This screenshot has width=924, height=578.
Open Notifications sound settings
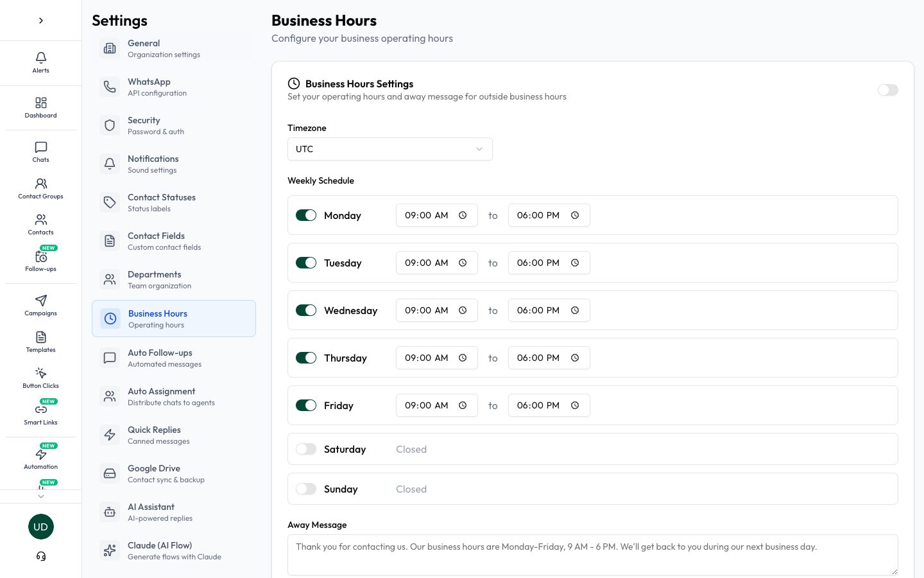pyautogui.click(x=174, y=164)
